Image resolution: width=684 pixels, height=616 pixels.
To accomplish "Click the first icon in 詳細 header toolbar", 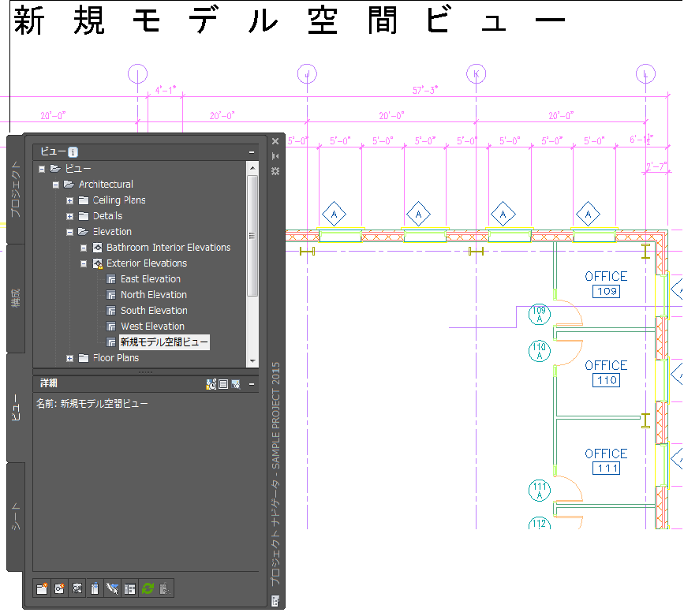I will 211,384.
